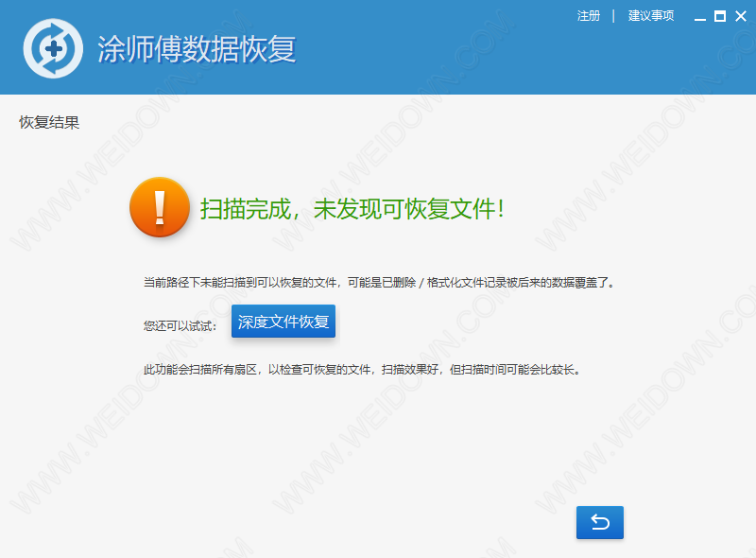Click the 恢复结果 section heading
Screen dimensions: 756x558
tap(49, 122)
